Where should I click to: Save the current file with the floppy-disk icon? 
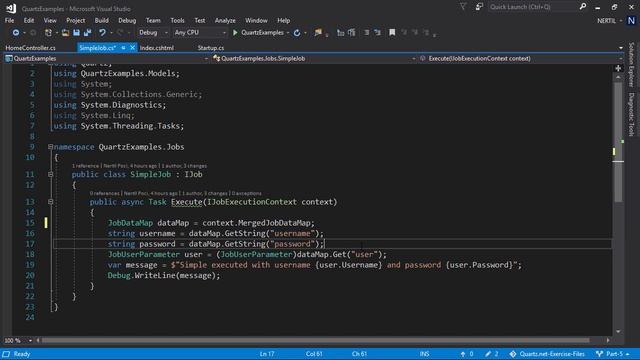[76, 33]
